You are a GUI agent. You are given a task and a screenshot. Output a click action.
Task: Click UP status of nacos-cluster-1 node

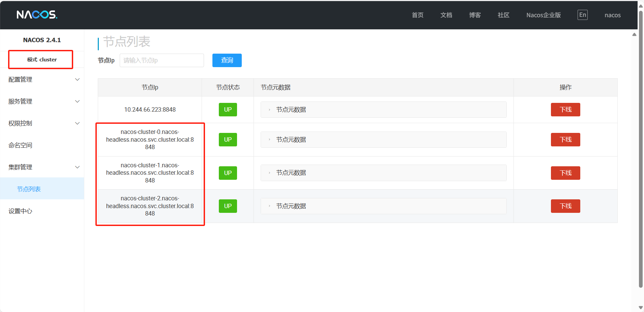(x=228, y=173)
